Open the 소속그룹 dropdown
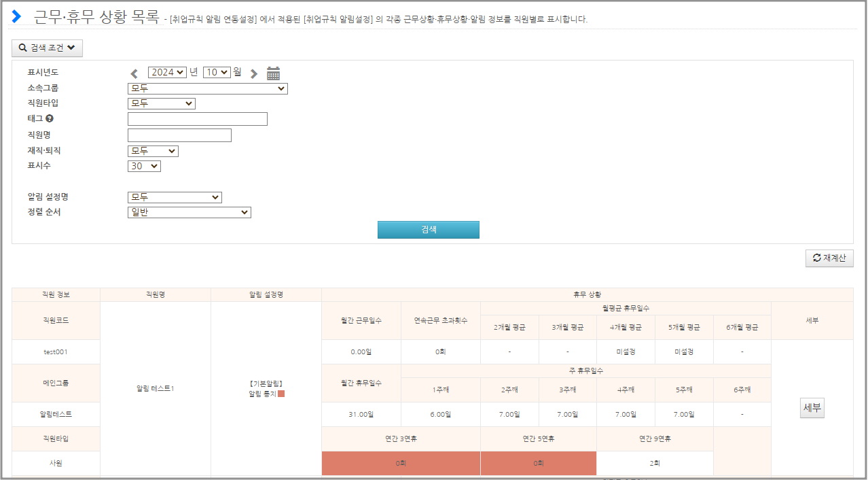The image size is (868, 480). [207, 88]
